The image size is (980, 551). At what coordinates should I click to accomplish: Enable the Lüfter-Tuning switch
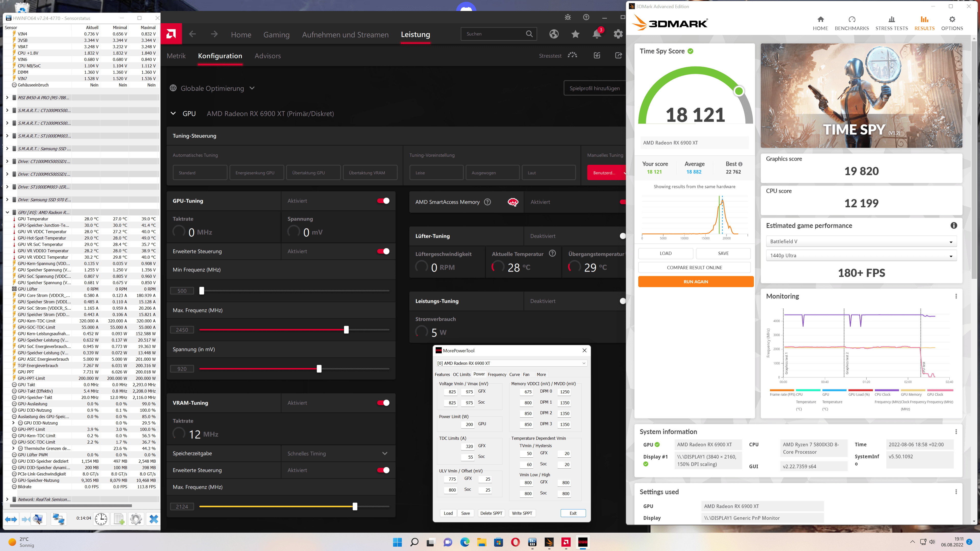[x=622, y=236]
